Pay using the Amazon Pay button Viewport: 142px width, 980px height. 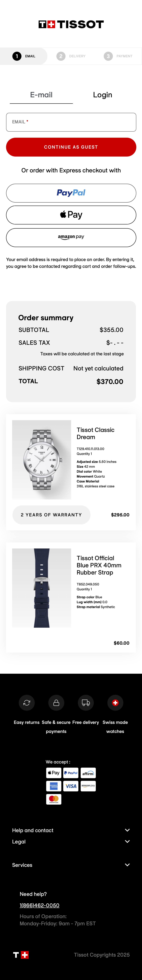71,237
